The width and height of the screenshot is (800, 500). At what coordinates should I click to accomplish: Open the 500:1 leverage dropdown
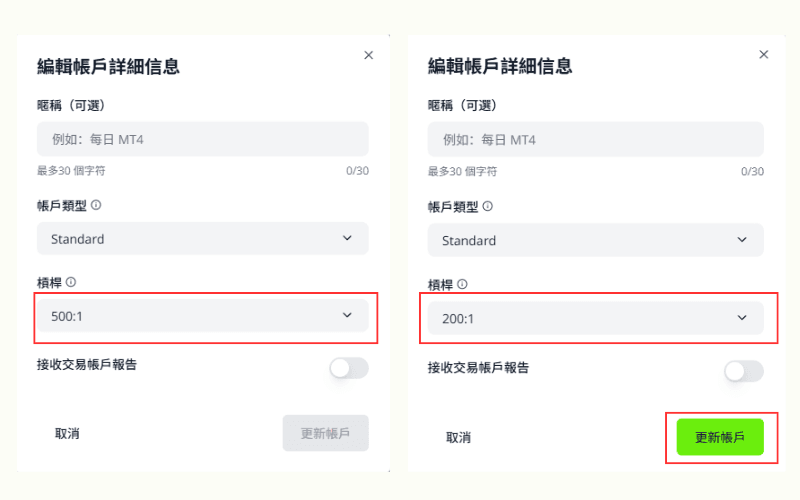202,316
